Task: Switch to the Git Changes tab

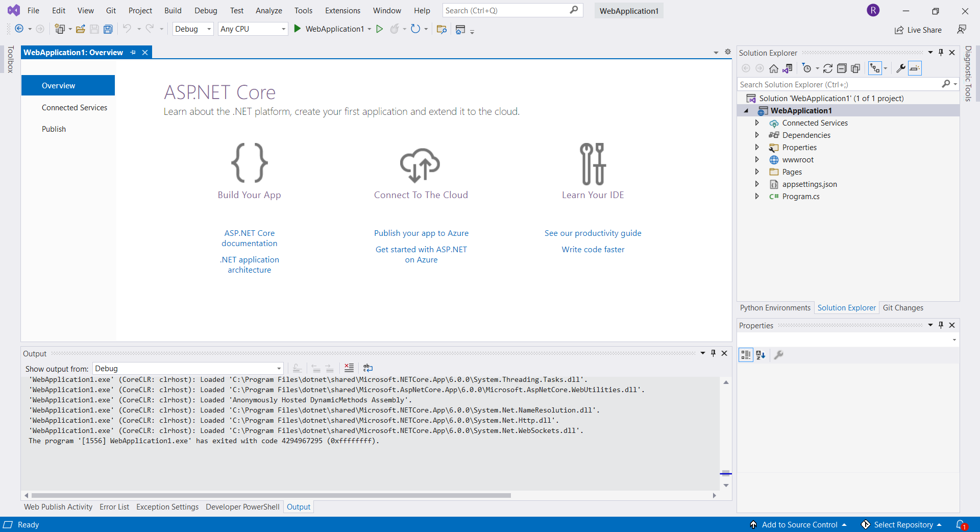Action: pos(903,308)
